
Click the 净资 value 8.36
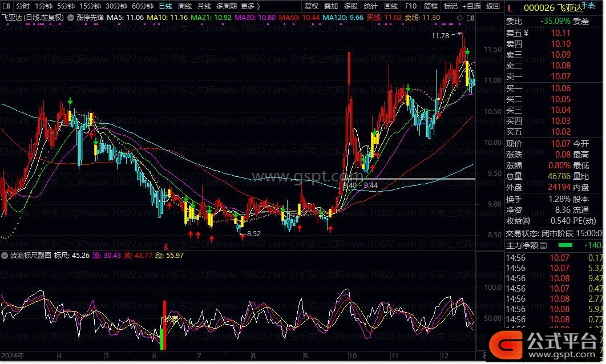coord(563,210)
